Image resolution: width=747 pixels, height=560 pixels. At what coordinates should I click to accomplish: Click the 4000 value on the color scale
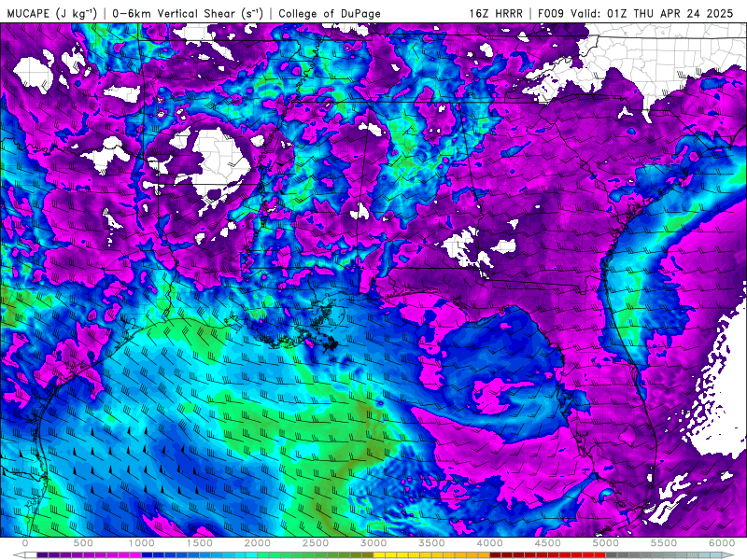[x=489, y=543]
